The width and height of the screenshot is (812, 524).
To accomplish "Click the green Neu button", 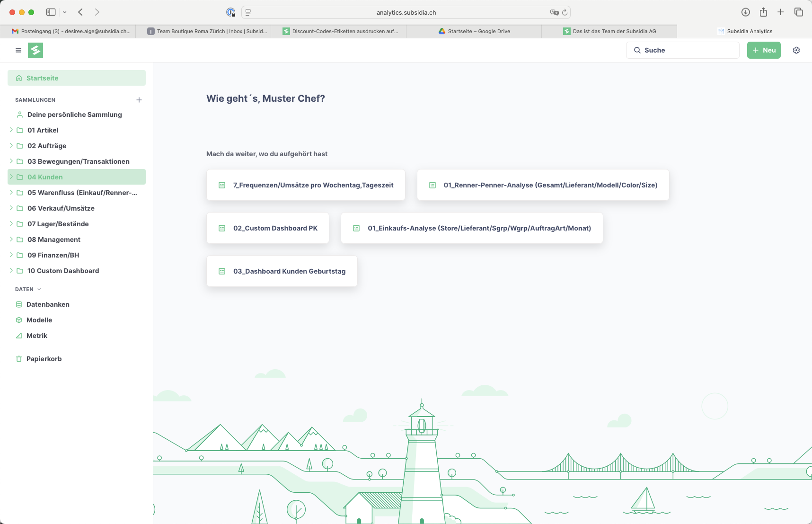I will (764, 50).
